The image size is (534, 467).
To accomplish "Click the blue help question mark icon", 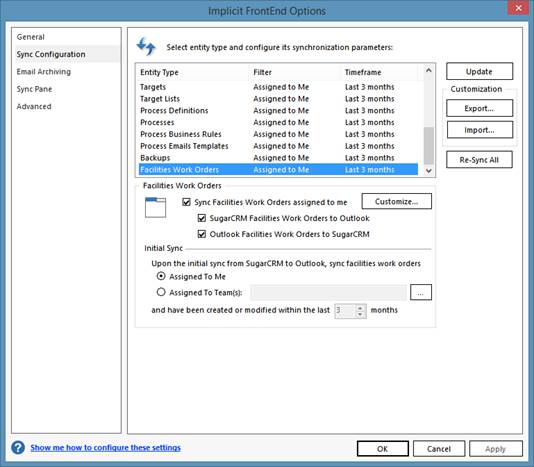I will point(18,447).
